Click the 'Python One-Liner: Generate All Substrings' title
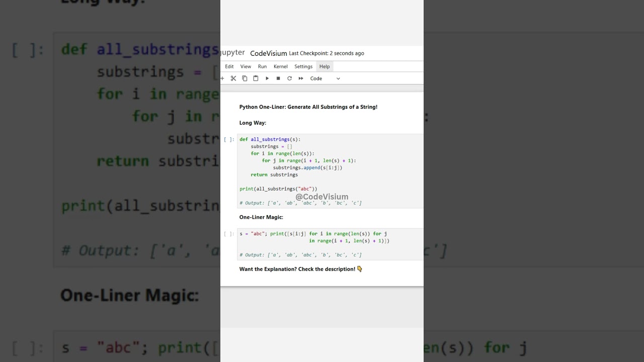This screenshot has height=362, width=644. (x=308, y=107)
